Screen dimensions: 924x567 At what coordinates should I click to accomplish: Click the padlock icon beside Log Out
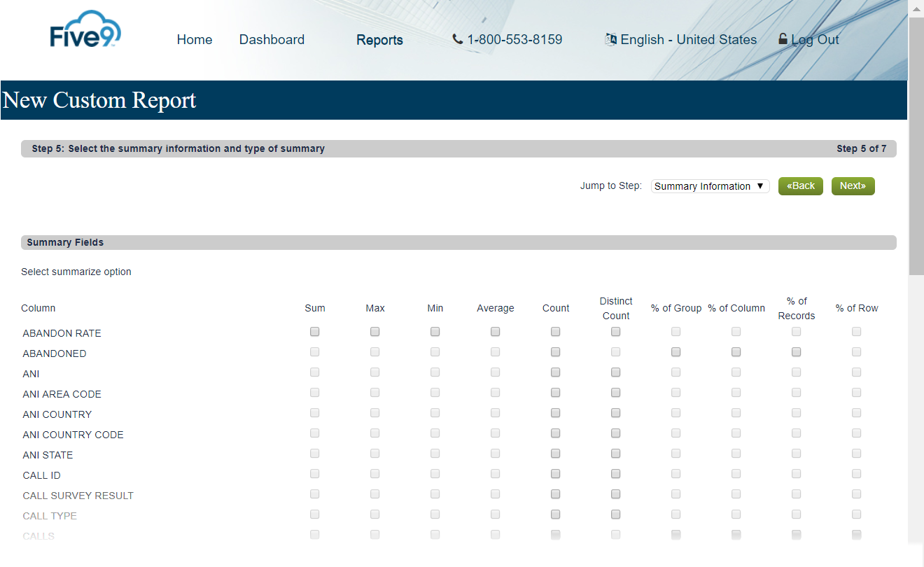tap(782, 38)
